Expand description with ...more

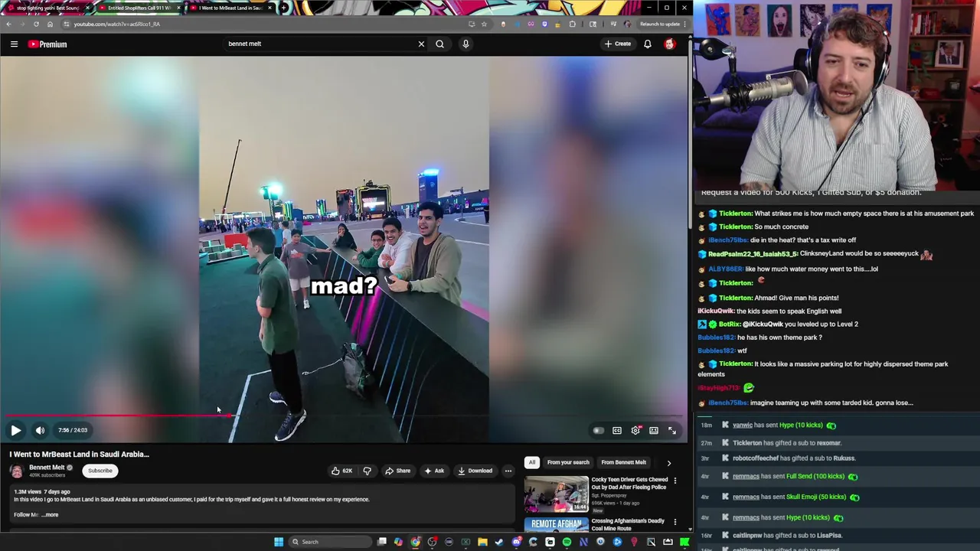[x=50, y=515]
